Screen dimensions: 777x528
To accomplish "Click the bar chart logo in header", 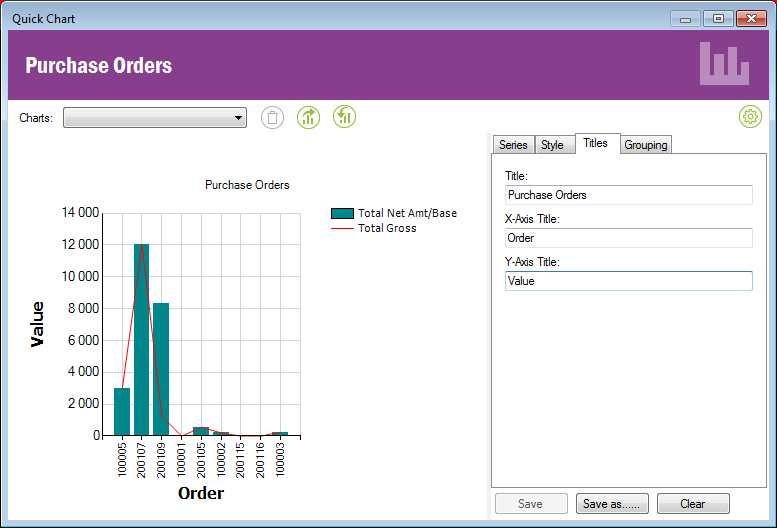I will point(724,64).
